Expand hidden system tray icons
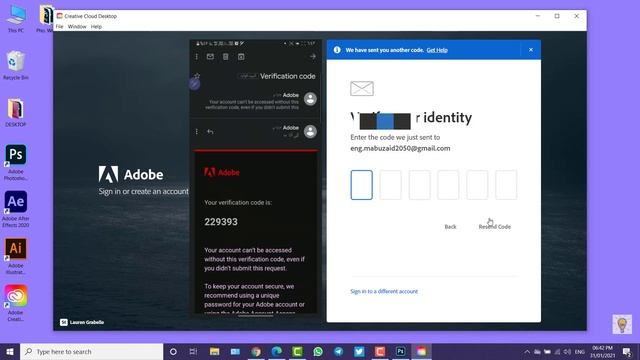Viewport: 640px width, 360px height. [527, 351]
